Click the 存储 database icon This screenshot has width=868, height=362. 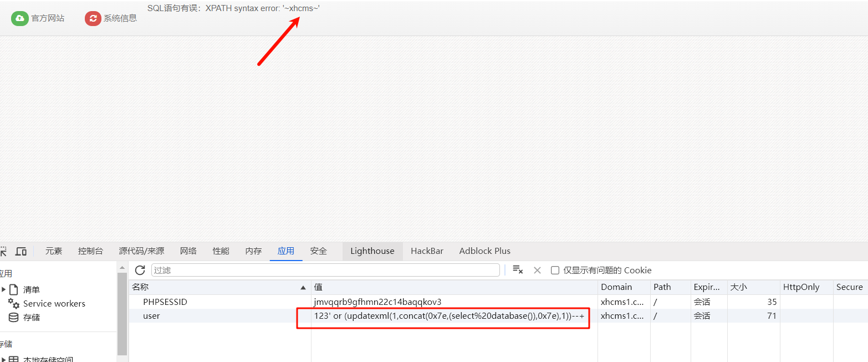[14, 318]
